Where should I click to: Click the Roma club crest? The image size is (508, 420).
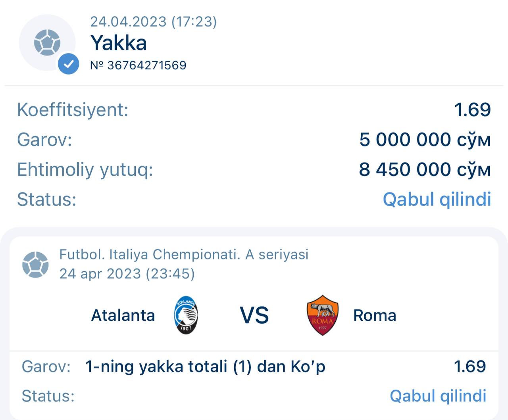[x=322, y=315]
